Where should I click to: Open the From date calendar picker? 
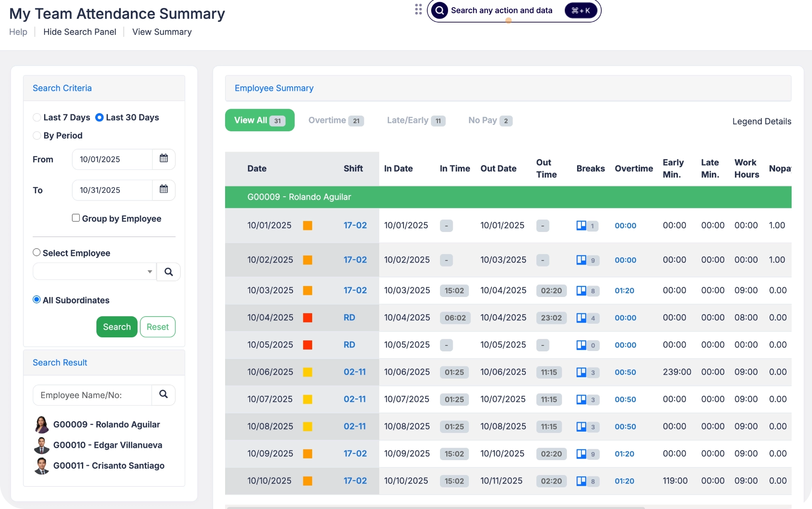click(x=164, y=159)
